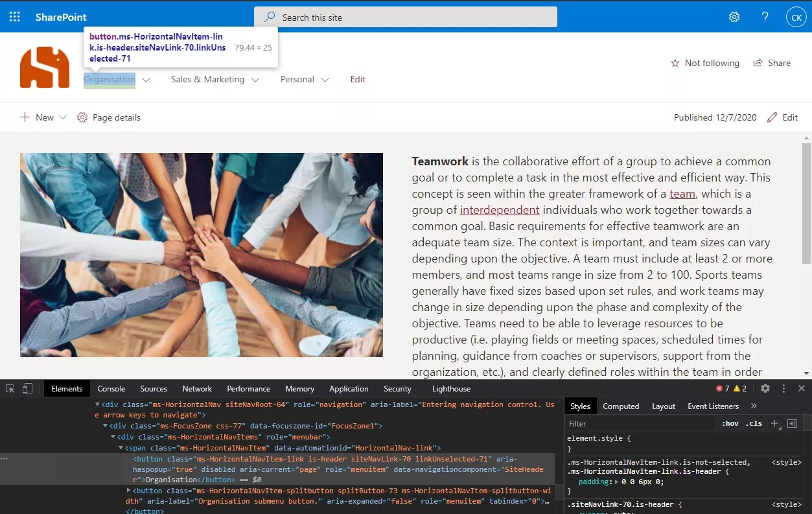The height and width of the screenshot is (514, 812).
Task: Toggle the device emulation toolbar icon
Action: pos(27,387)
